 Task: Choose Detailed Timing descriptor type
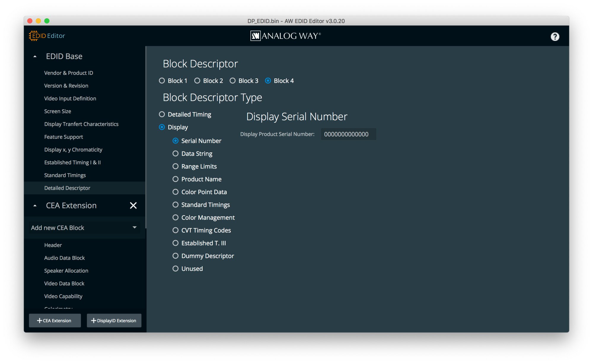(x=162, y=114)
